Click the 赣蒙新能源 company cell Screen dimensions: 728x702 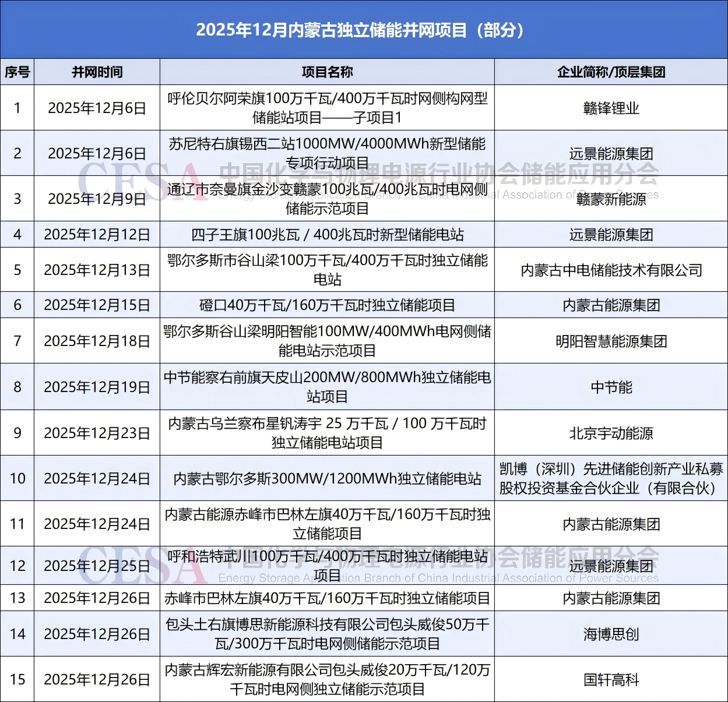click(x=611, y=199)
